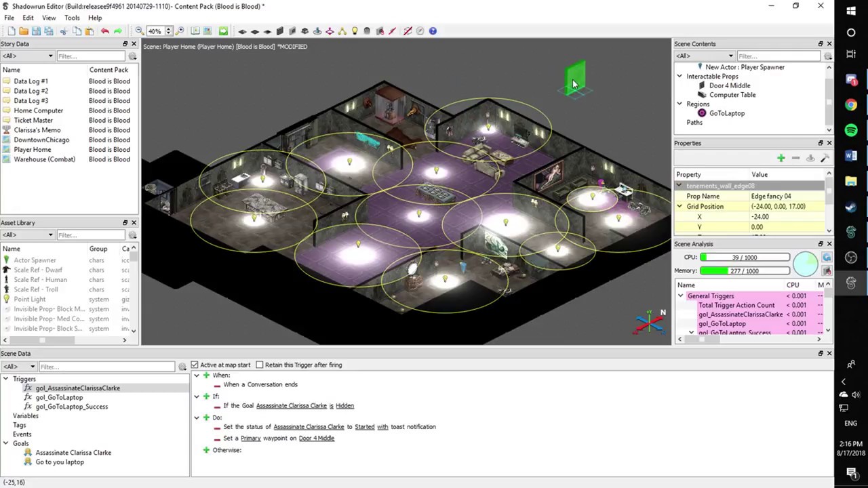Open Scene Contents All filter dropdown
The width and height of the screenshot is (868, 488).
click(705, 56)
